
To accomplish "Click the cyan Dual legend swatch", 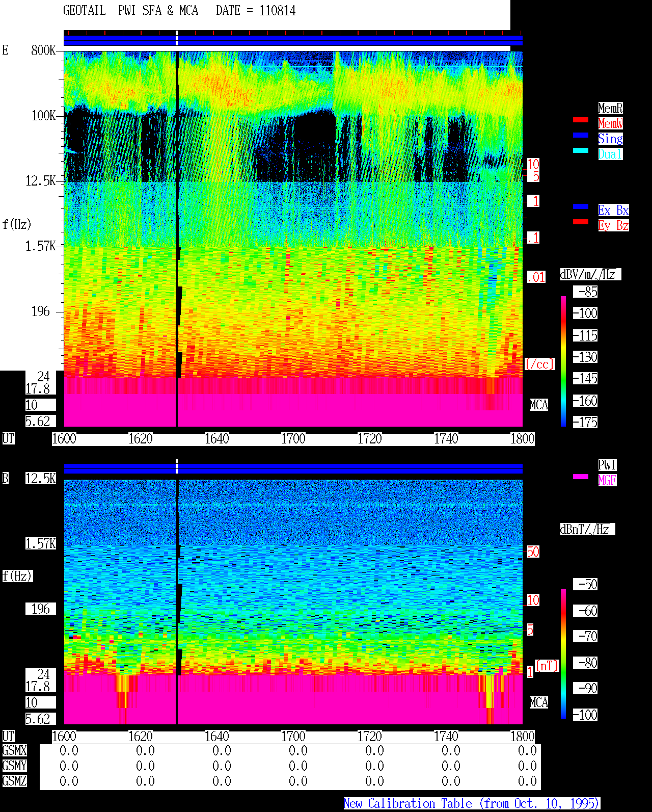I will [x=581, y=150].
